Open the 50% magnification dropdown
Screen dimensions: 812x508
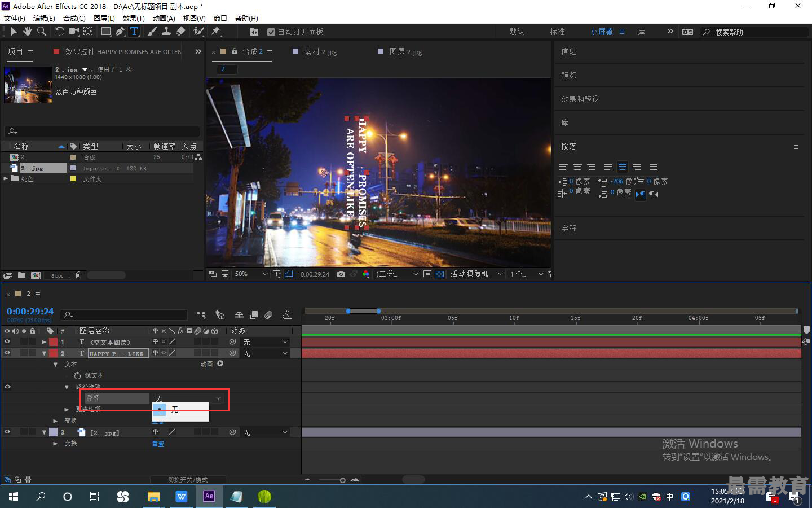(x=251, y=274)
